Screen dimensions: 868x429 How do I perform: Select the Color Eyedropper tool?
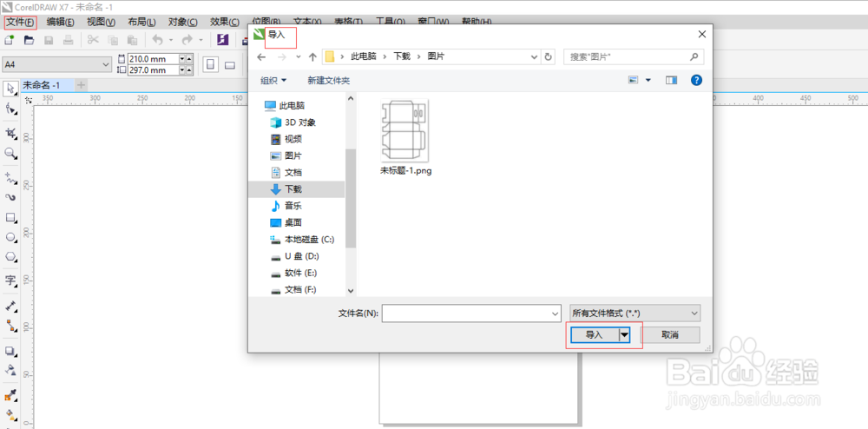point(10,395)
